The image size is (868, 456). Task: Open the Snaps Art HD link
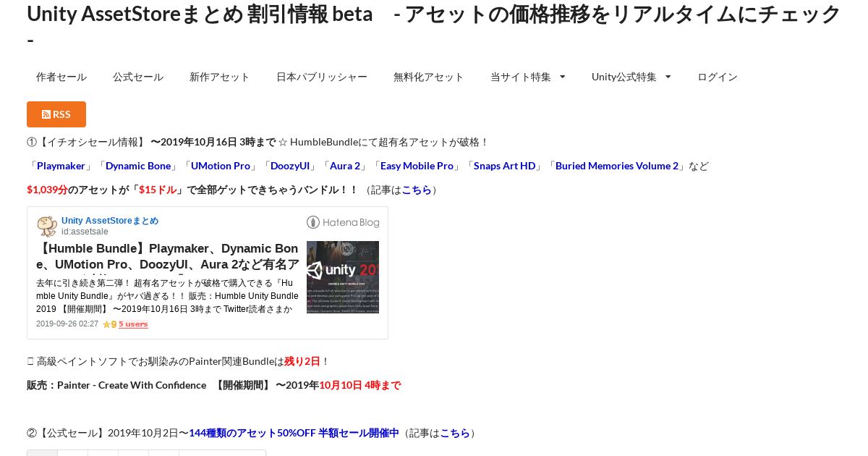click(505, 166)
